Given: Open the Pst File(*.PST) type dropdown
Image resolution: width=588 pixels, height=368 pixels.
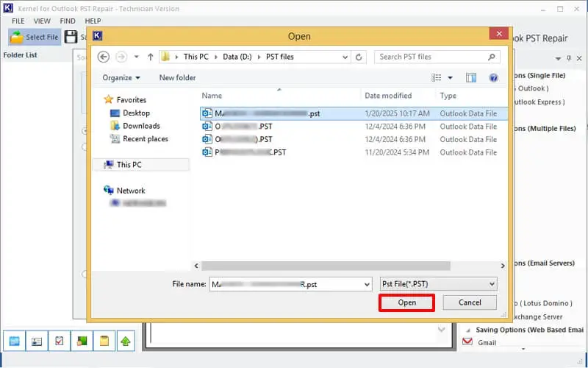Looking at the screenshot, I should (438, 284).
